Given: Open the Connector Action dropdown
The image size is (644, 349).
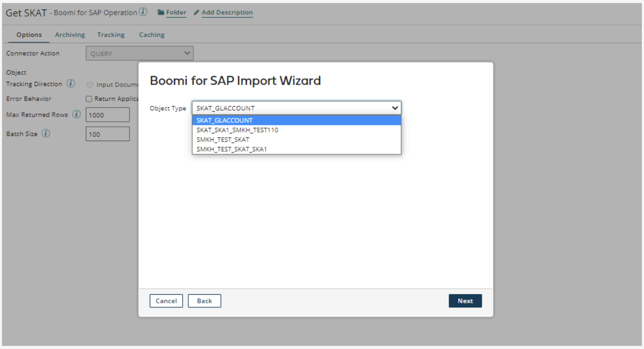Looking at the screenshot, I should click(x=140, y=54).
